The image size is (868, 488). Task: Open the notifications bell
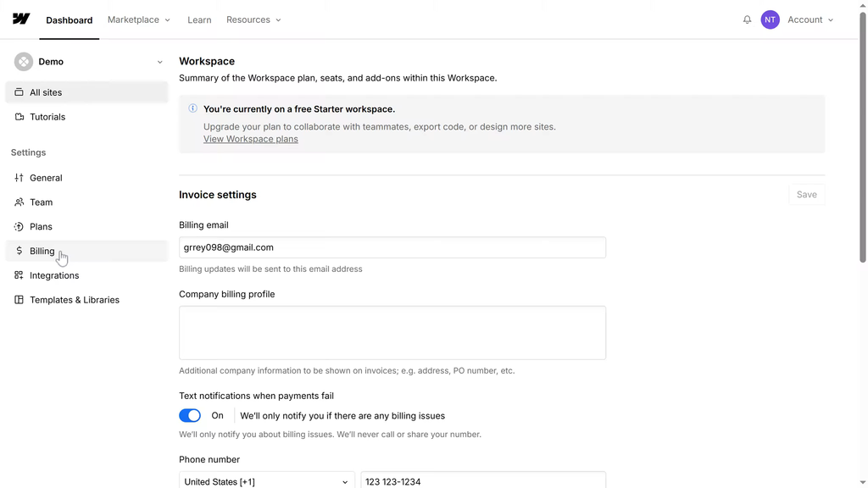click(747, 19)
